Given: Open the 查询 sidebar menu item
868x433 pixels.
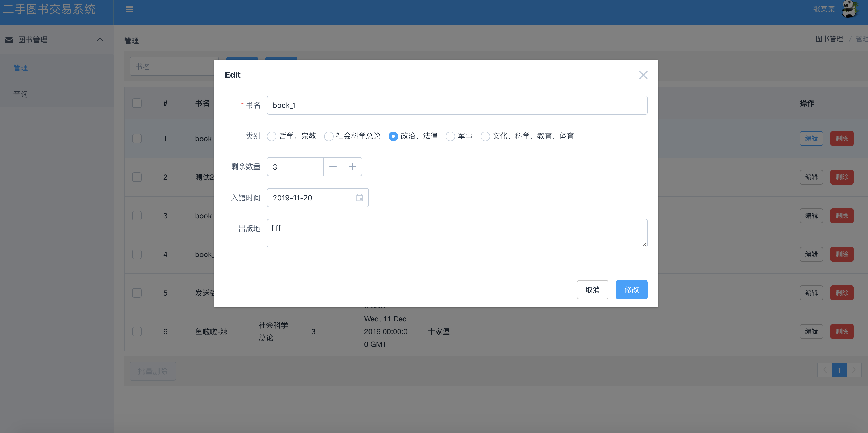Looking at the screenshot, I should (x=21, y=94).
